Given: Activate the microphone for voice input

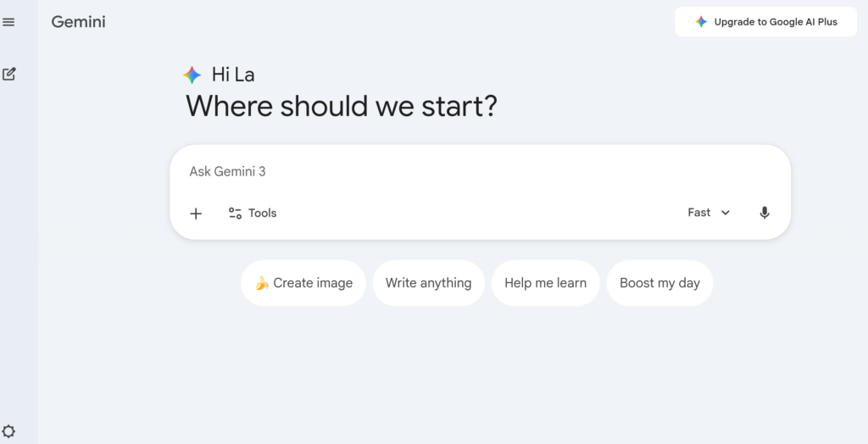Looking at the screenshot, I should coord(765,213).
